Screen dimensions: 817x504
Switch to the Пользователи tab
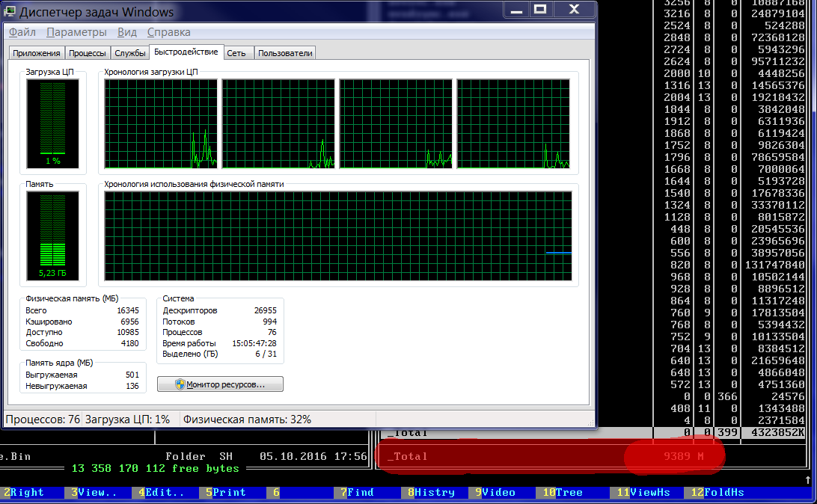pyautogui.click(x=285, y=53)
